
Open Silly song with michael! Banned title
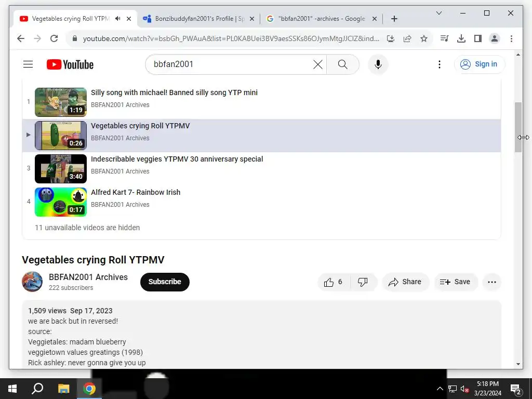[x=174, y=92]
